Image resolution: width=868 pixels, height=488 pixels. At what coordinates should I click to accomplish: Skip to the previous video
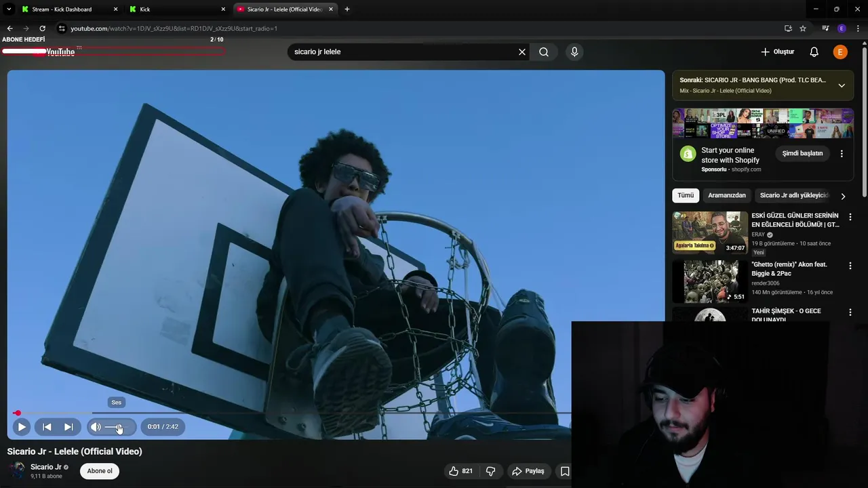(47, 427)
